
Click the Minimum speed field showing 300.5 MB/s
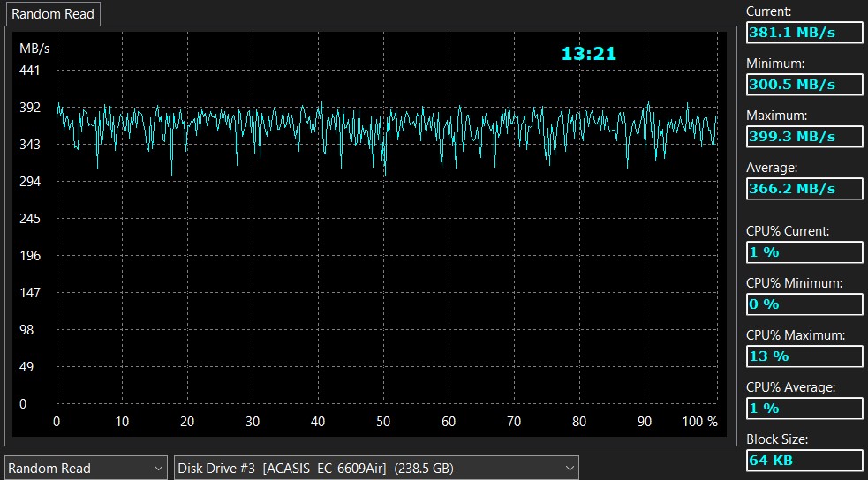pyautogui.click(x=804, y=85)
